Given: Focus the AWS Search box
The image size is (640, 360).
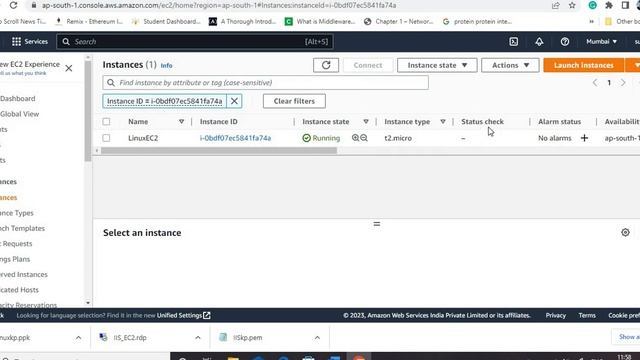Looking at the screenshot, I should point(195,42).
